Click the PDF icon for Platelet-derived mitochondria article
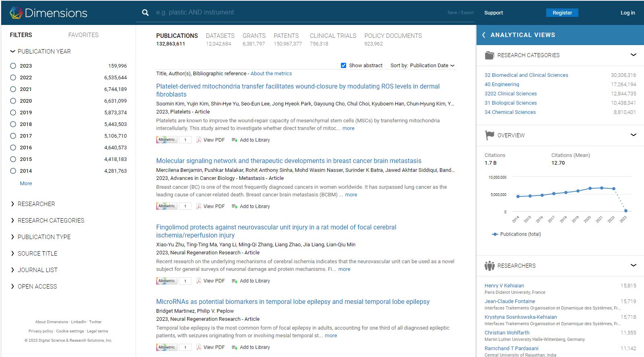 (x=199, y=140)
